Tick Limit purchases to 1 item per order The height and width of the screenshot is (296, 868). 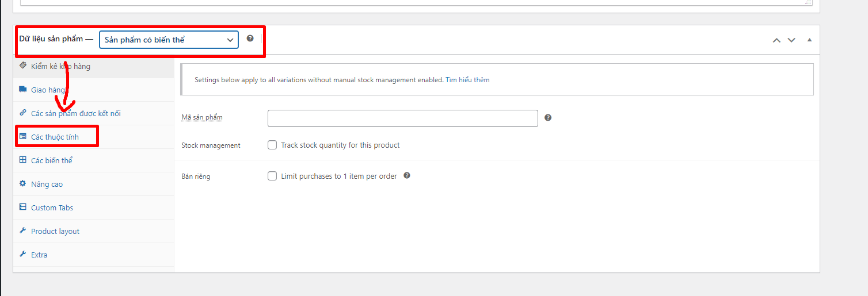click(272, 176)
